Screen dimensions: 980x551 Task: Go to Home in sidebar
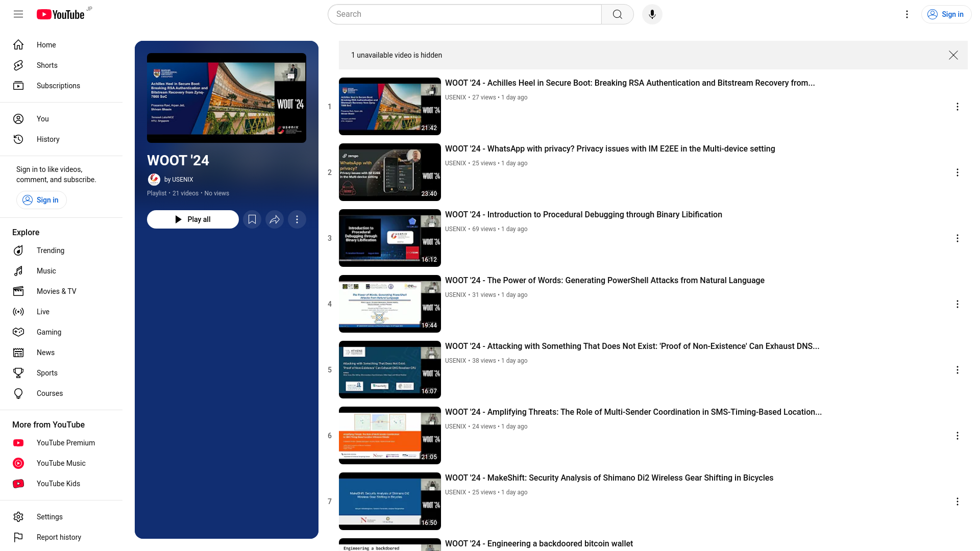(x=61, y=45)
